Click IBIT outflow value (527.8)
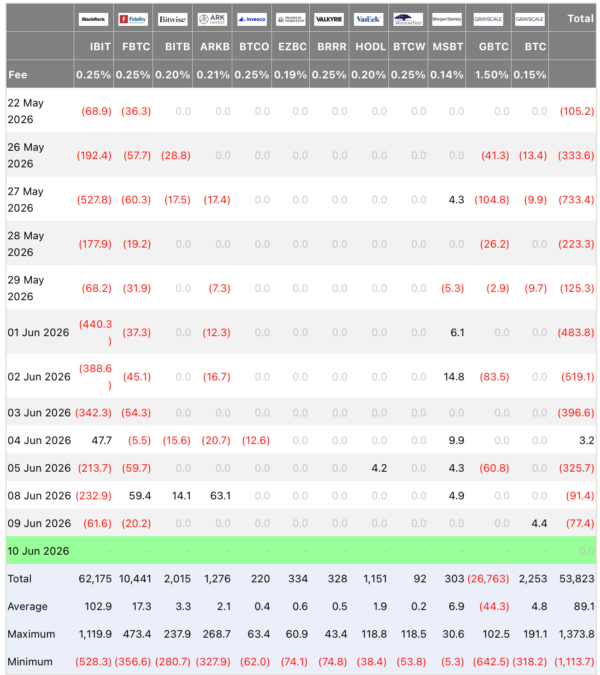The width and height of the screenshot is (600, 675). pyautogui.click(x=94, y=200)
